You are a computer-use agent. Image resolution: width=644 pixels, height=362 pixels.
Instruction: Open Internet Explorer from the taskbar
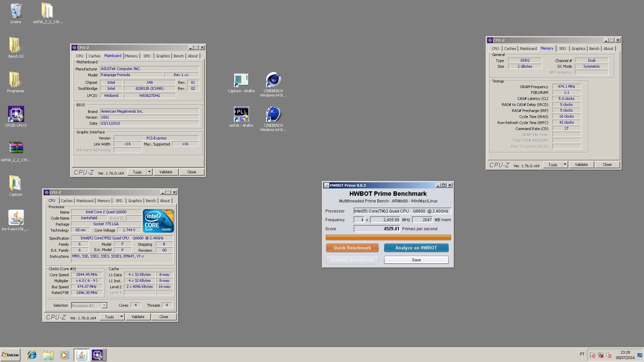pyautogui.click(x=32, y=355)
